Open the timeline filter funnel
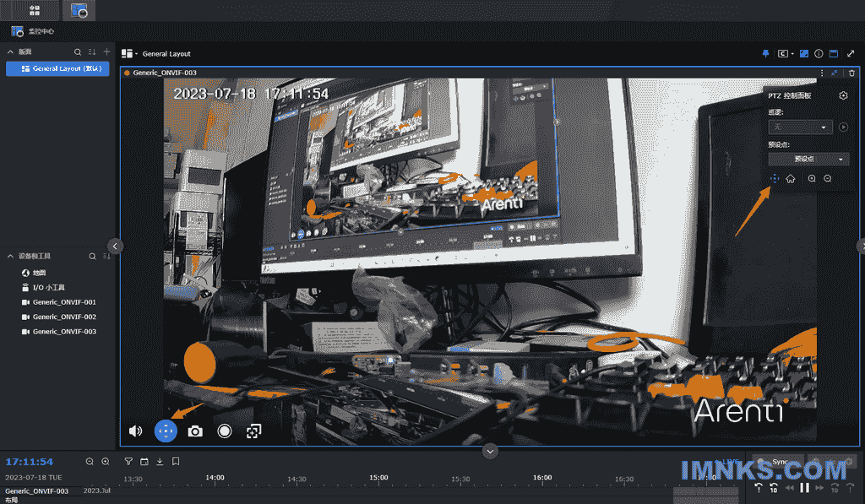 click(128, 462)
